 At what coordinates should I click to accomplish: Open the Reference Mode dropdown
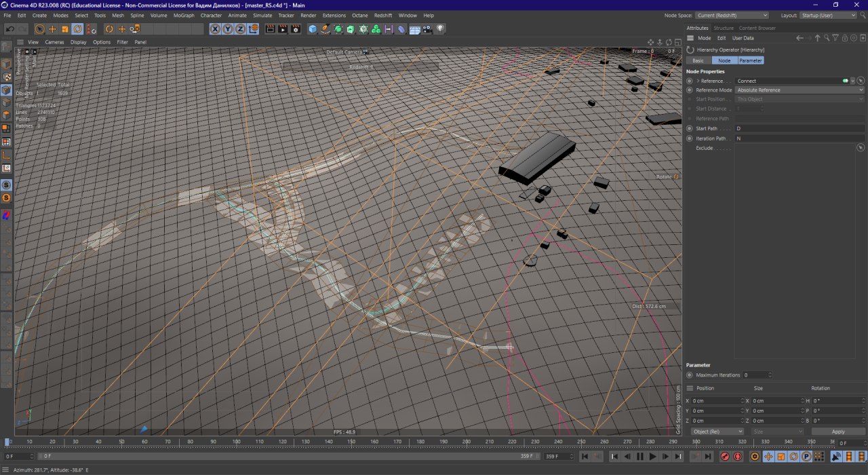pos(800,90)
